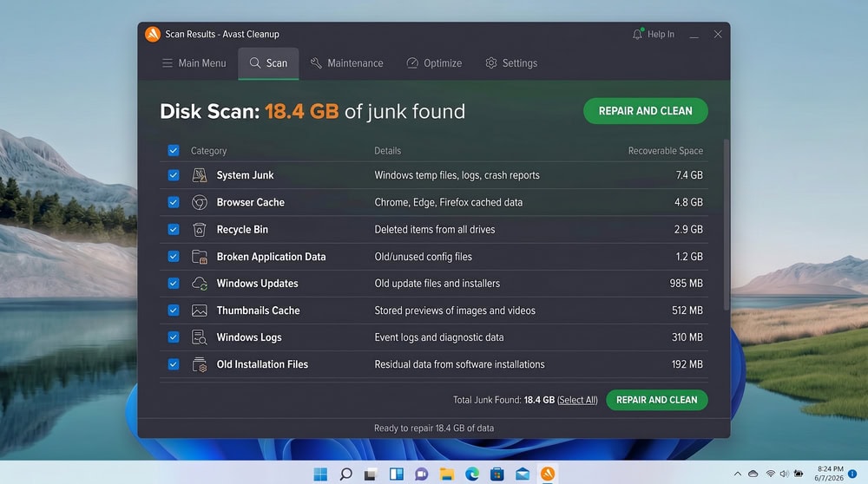Click battery tray icon

799,474
